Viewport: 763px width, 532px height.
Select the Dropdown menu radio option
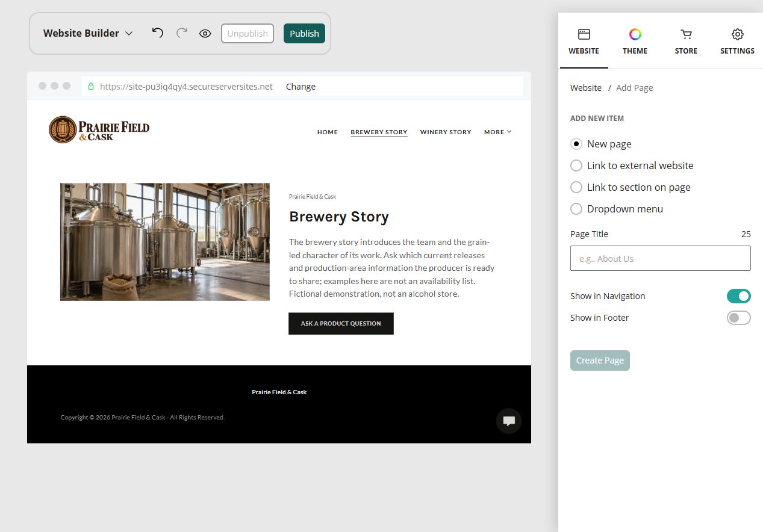[x=576, y=209]
